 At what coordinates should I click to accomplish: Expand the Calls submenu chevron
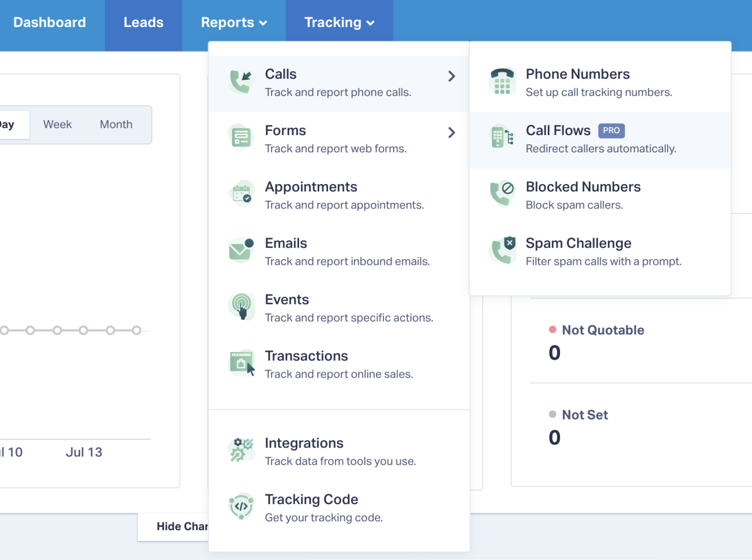451,76
